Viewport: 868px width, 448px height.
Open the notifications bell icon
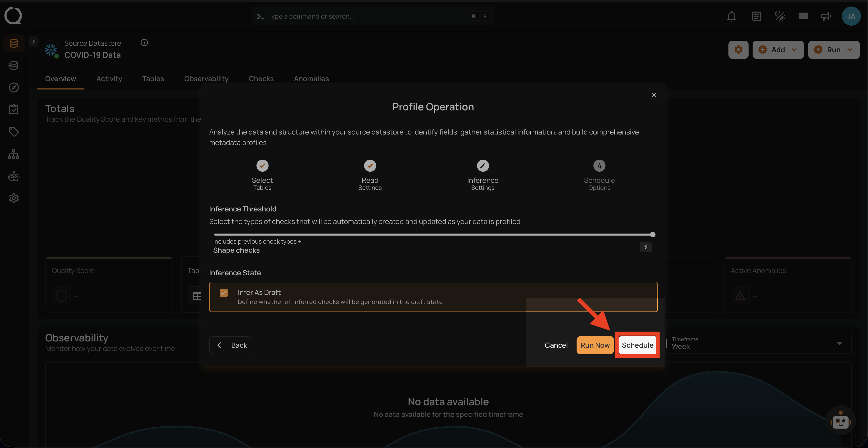coord(731,16)
